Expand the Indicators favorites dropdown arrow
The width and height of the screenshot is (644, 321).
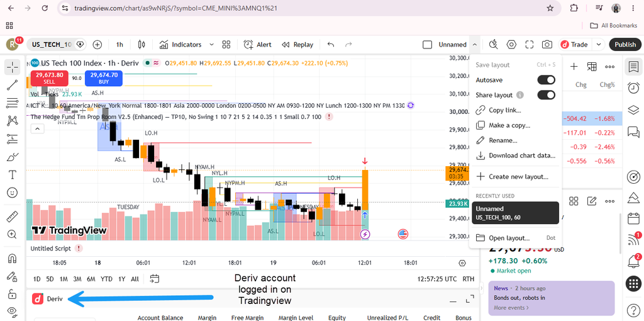click(x=211, y=45)
